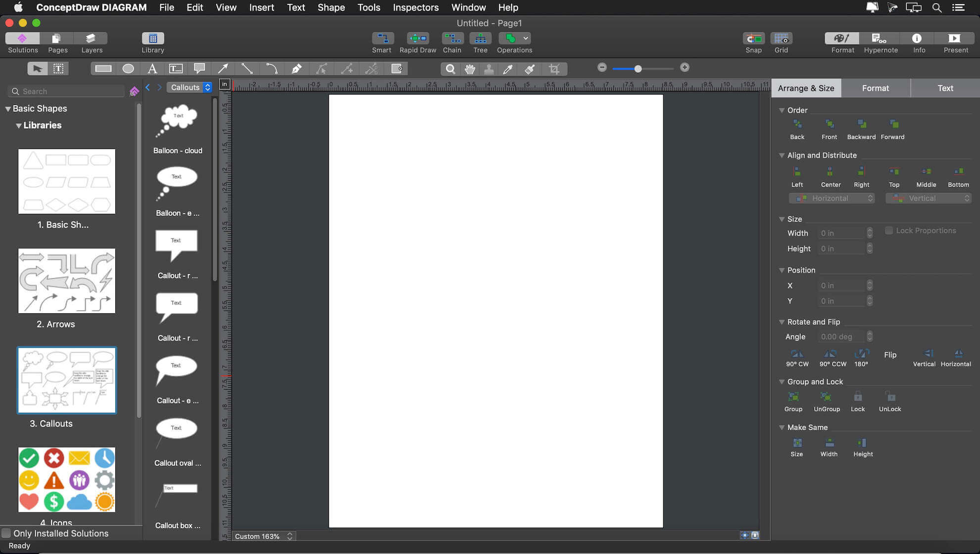
Task: Click the zoom slider handle
Action: click(638, 69)
